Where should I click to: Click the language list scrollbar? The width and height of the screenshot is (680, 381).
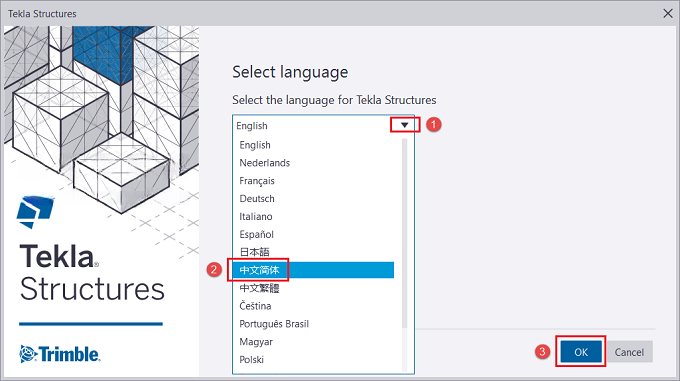coord(405,233)
